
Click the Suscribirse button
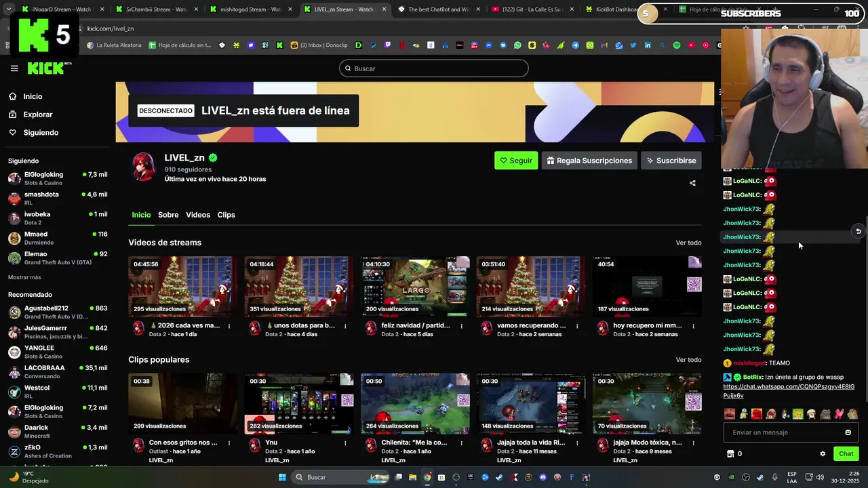click(x=671, y=161)
